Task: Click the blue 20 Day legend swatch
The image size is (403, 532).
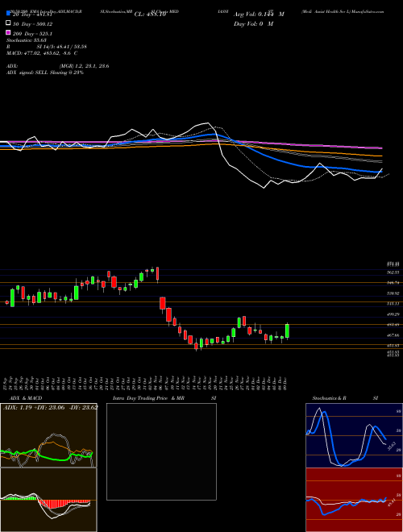Action: 8,13
